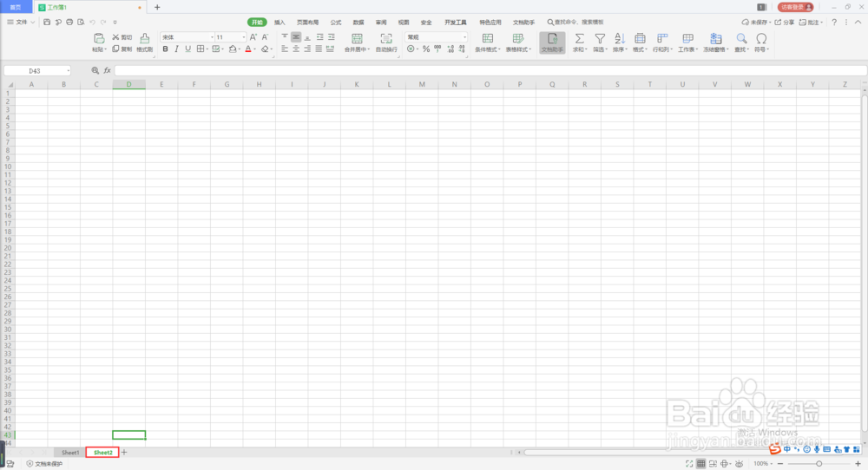This screenshot has height=470, width=868.
Task: Toggle horizontal center alignment button
Action: point(296,49)
